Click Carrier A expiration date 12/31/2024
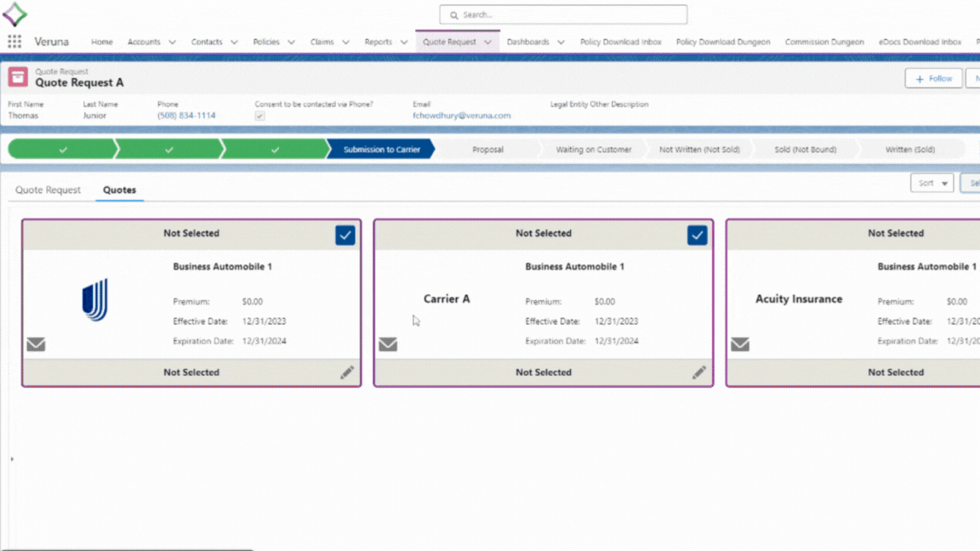The image size is (980, 551). [616, 341]
